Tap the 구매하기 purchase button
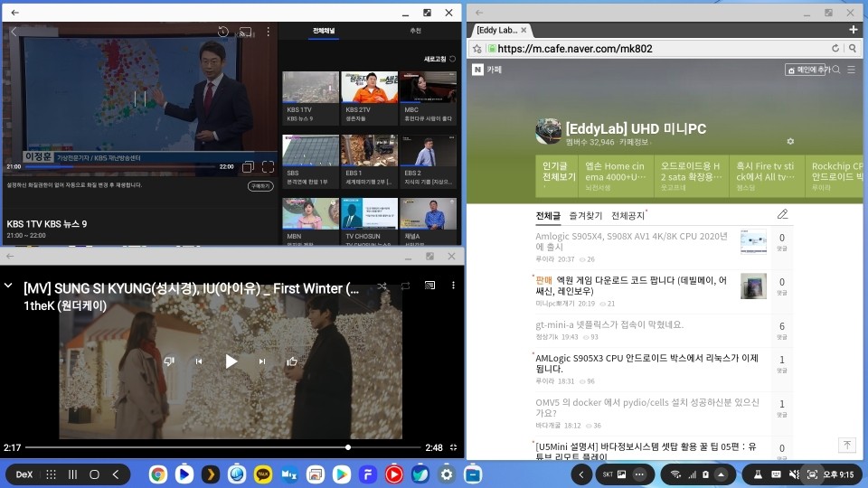The height and width of the screenshot is (488, 868). [260, 186]
